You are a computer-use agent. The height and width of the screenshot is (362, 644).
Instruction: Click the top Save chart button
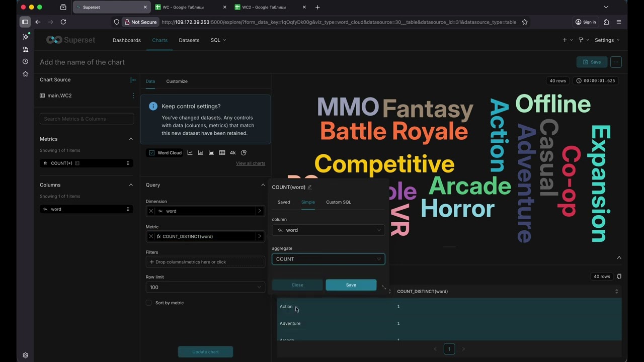coord(592,62)
